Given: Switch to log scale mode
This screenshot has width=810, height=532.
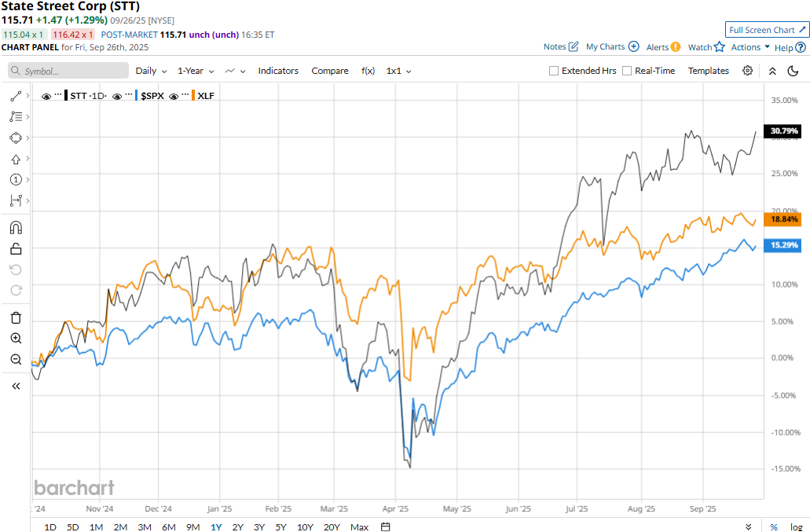Looking at the screenshot, I should [796, 526].
